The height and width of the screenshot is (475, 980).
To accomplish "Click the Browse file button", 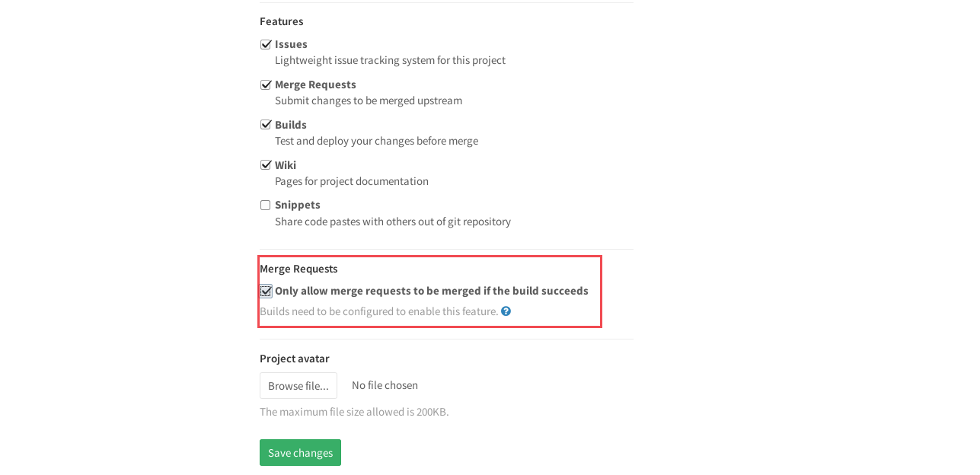I will (x=298, y=385).
